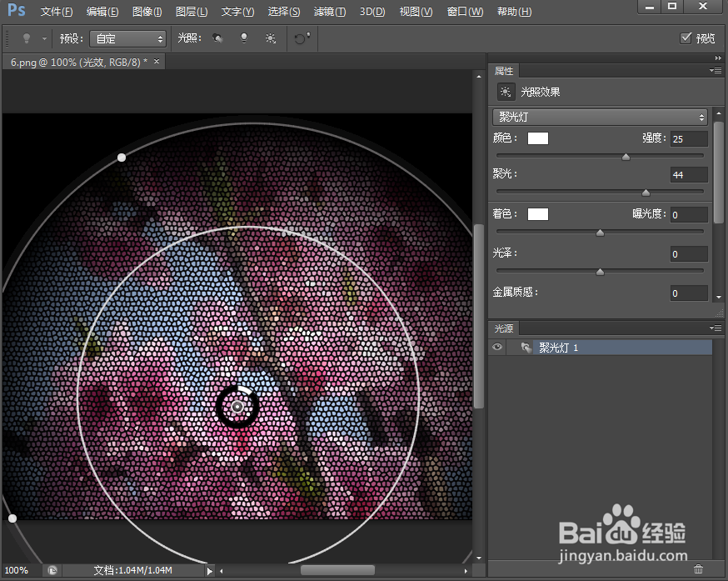Click the 光泽 gloss value field
728x581 pixels.
pyautogui.click(x=689, y=253)
